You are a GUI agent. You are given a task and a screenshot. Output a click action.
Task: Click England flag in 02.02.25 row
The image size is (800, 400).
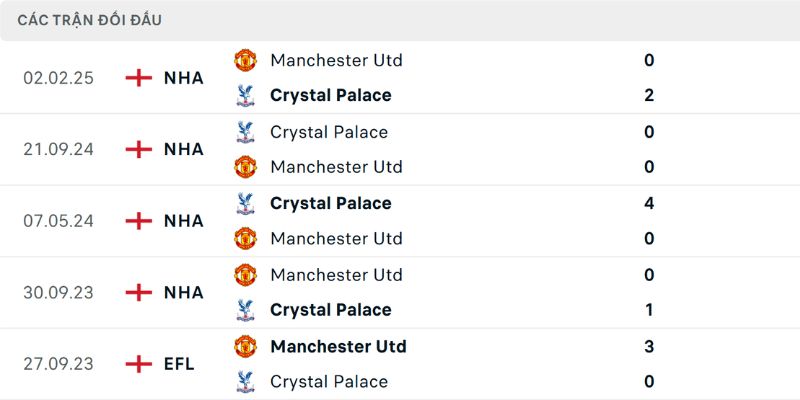coord(138,78)
